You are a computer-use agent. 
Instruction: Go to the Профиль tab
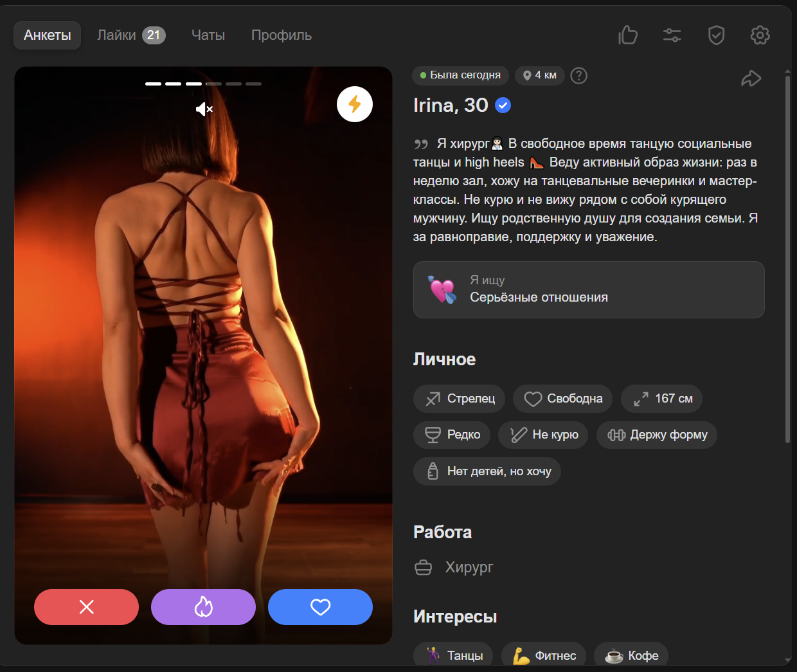(x=281, y=35)
